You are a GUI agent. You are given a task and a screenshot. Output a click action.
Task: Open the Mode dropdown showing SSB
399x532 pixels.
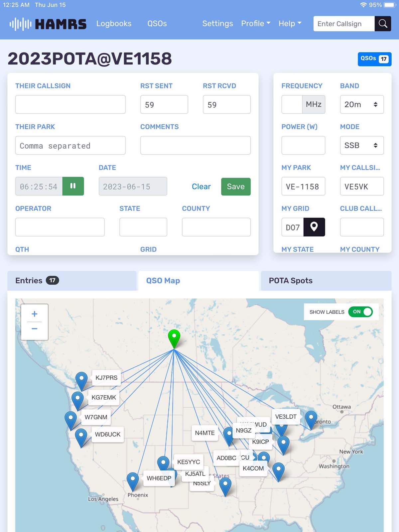[x=362, y=145]
